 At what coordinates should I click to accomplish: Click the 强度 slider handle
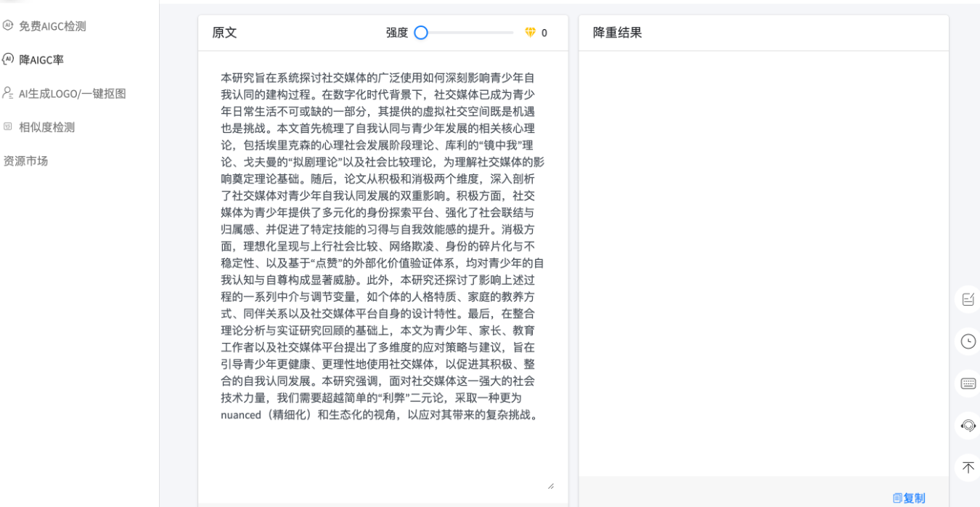[x=420, y=33]
